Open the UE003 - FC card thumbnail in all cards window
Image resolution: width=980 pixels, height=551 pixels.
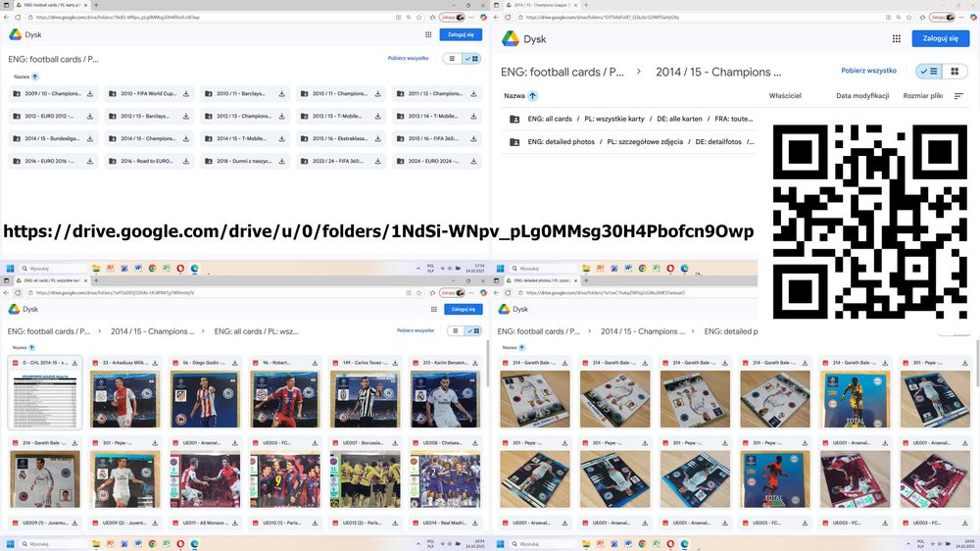click(285, 479)
